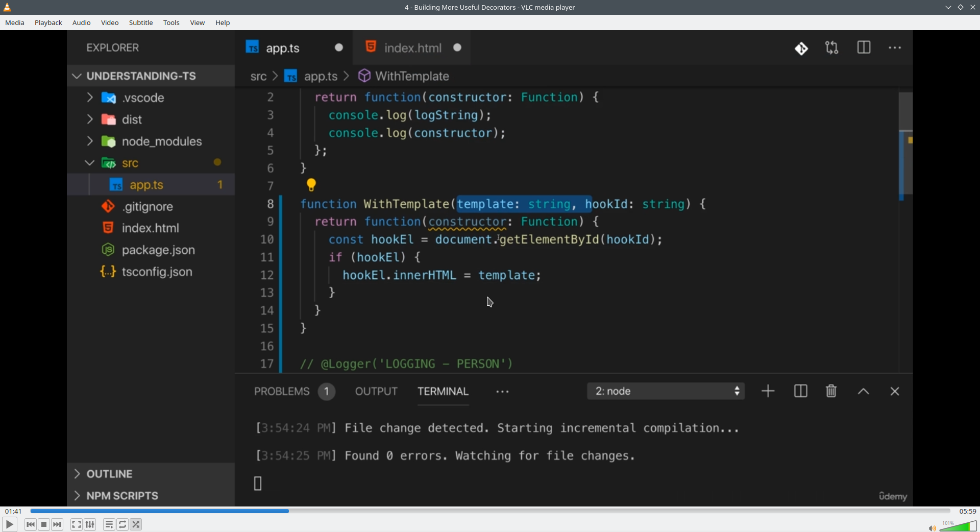Expand the OUTLINE section
980x532 pixels.
151,474
